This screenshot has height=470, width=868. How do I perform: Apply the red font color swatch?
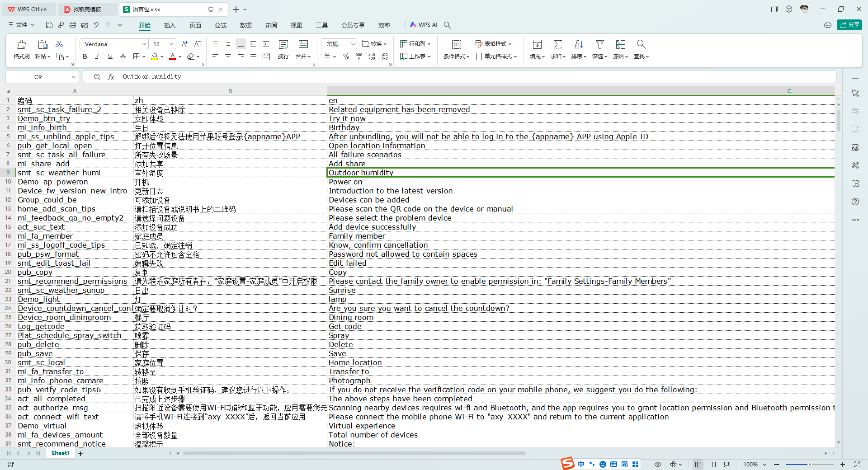(x=172, y=56)
